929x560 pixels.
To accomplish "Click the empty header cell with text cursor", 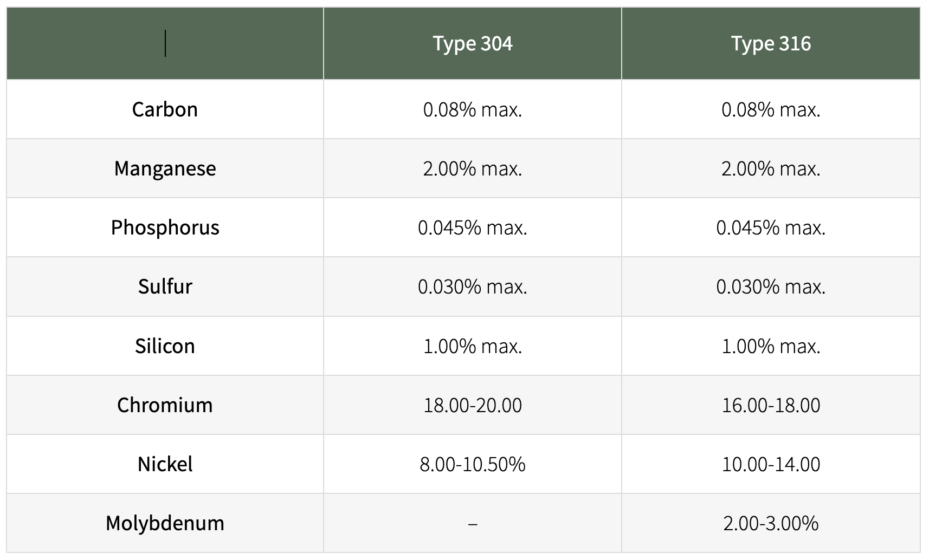I will (x=165, y=44).
